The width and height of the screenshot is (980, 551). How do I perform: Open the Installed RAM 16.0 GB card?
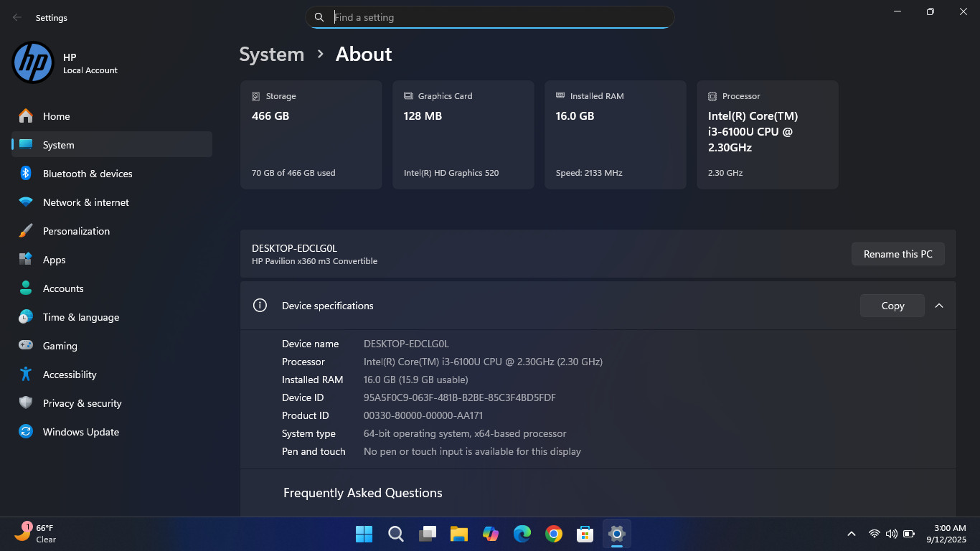pyautogui.click(x=616, y=135)
